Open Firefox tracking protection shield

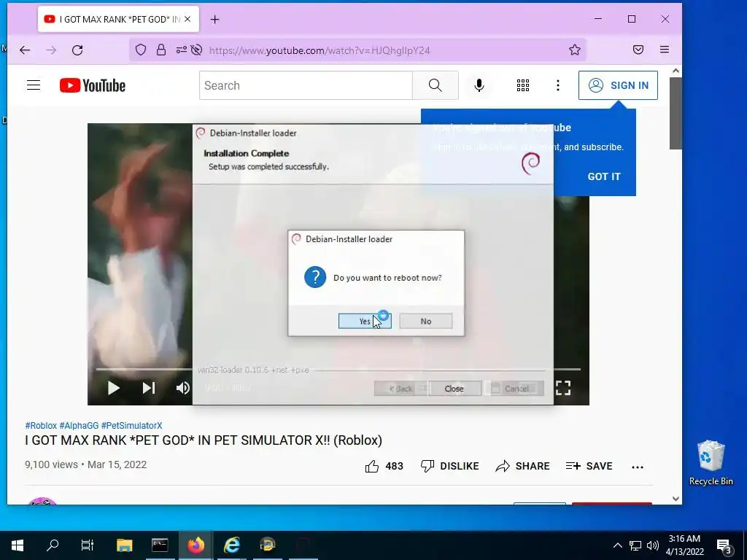141,50
